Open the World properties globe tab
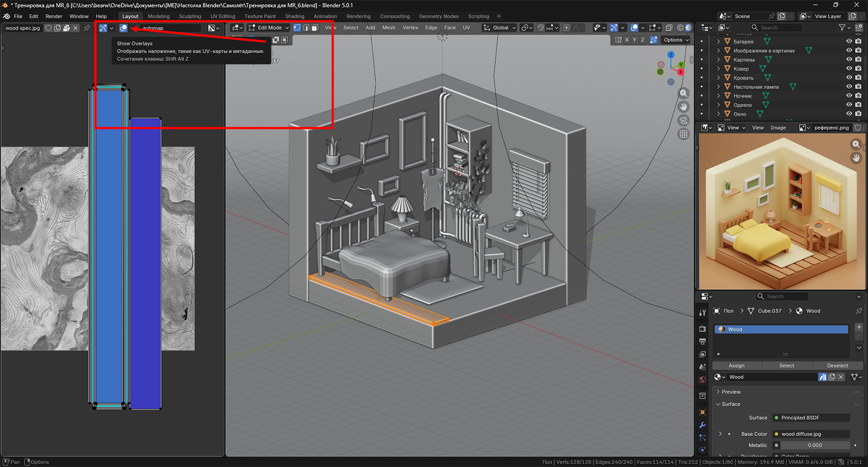Screen dimensions: 868x467 point(703,380)
